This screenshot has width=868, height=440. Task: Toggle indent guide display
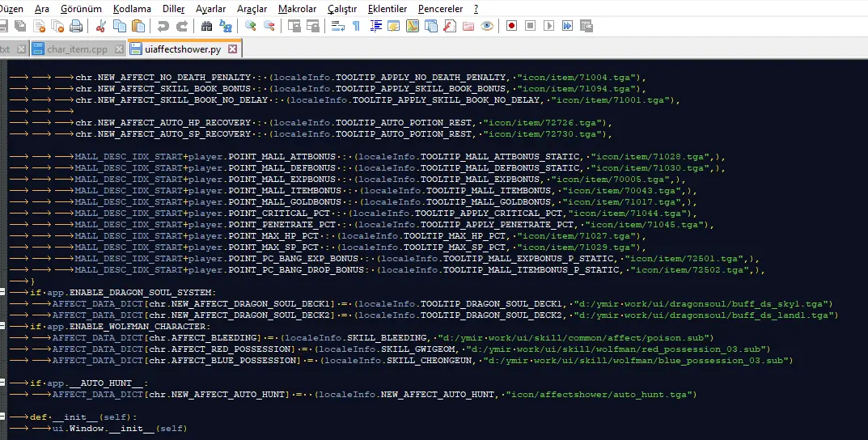coord(375,26)
